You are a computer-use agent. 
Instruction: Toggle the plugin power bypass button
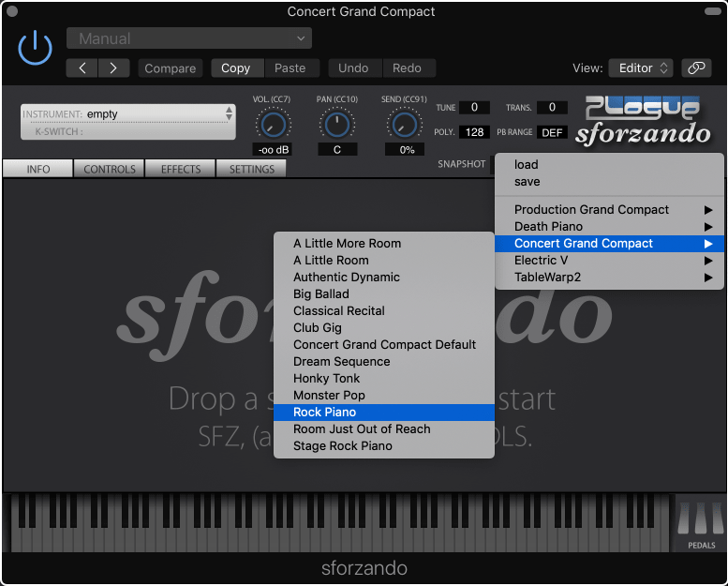(35, 48)
